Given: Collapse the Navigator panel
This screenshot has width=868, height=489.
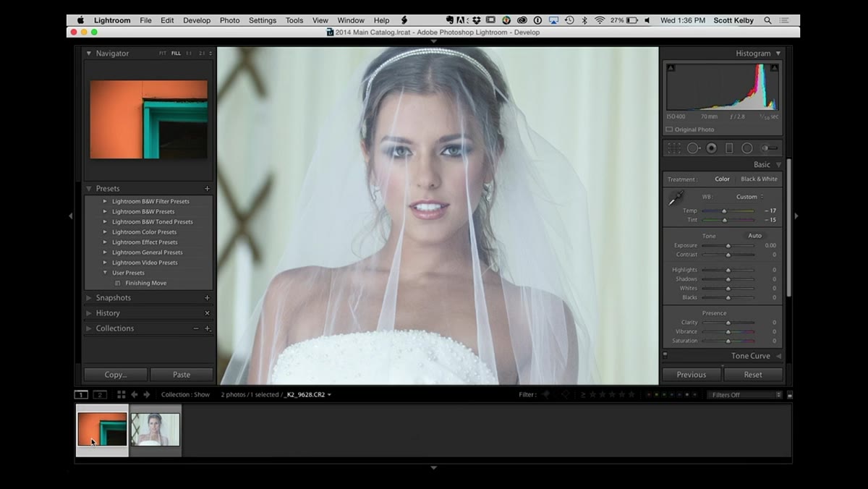Looking at the screenshot, I should point(89,54).
